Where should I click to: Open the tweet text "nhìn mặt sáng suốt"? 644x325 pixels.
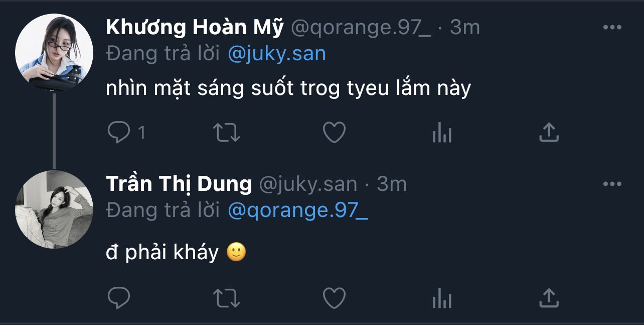click(x=288, y=88)
